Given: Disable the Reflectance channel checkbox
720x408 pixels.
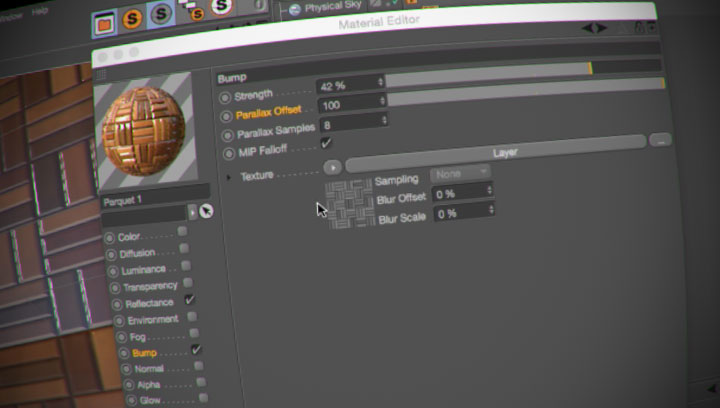Looking at the screenshot, I should click(189, 299).
